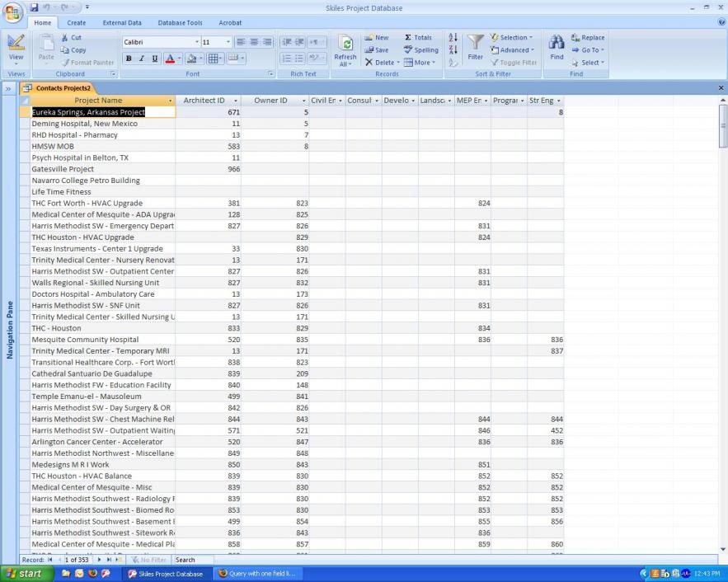The width and height of the screenshot is (728, 582).
Task: Save the current record
Action: [377, 50]
